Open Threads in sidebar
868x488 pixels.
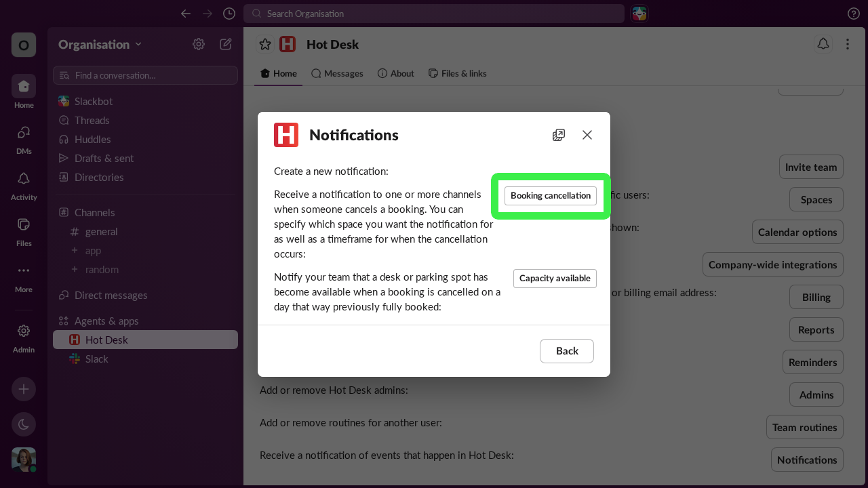pyautogui.click(x=145, y=120)
